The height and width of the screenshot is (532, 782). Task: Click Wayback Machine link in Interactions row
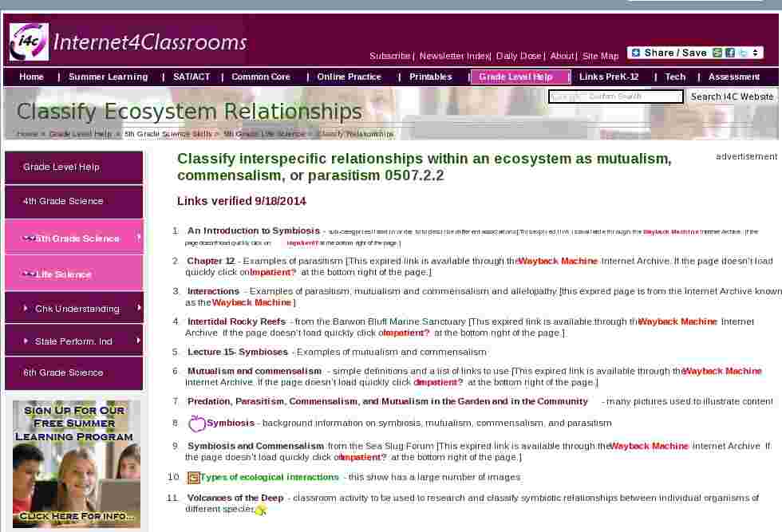(251, 302)
